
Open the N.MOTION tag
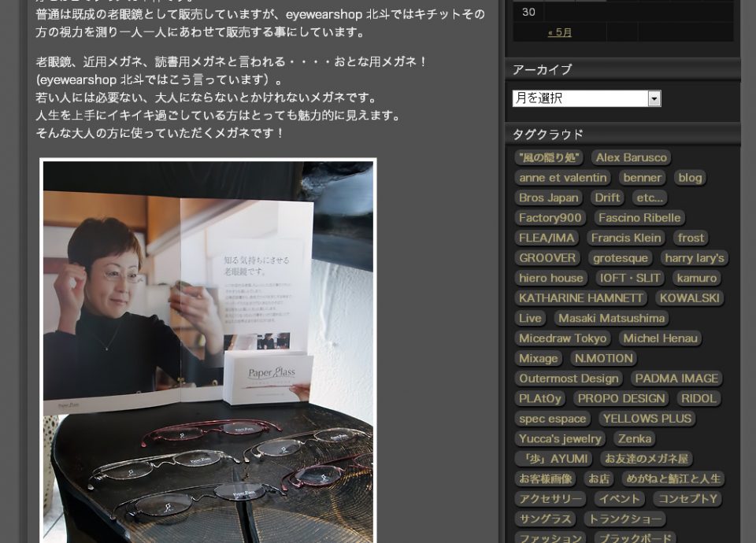(x=604, y=359)
